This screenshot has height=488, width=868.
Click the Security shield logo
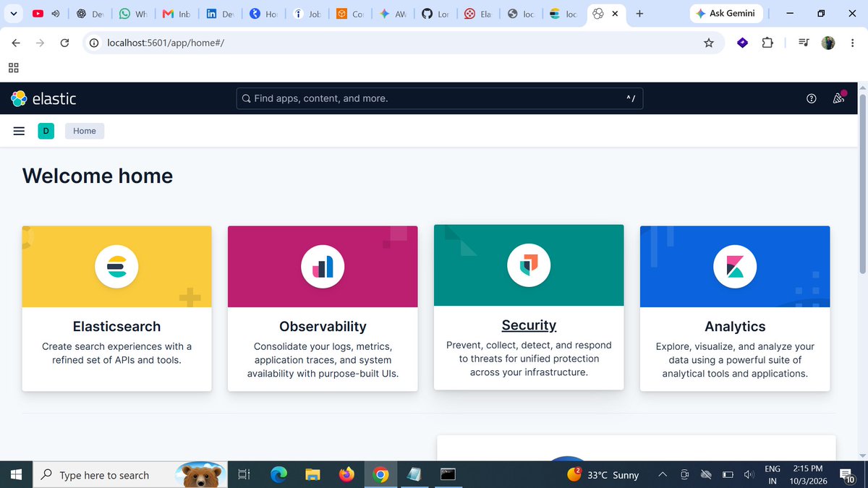coord(529,265)
